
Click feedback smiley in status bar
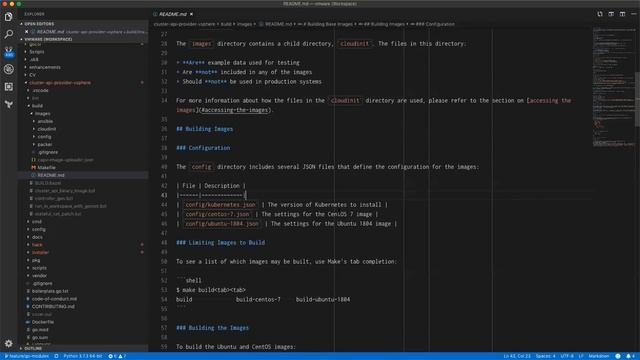[x=618, y=356]
